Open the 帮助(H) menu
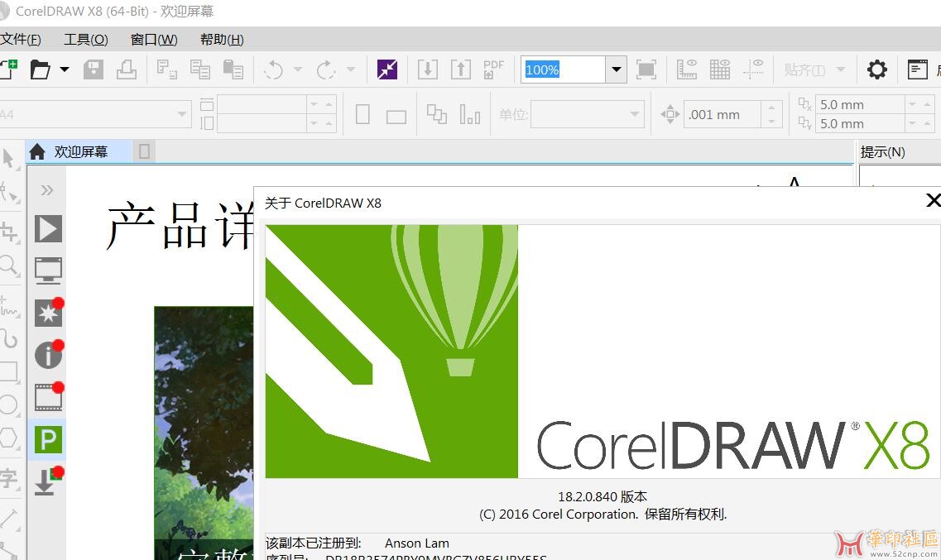The height and width of the screenshot is (560, 941). [x=222, y=39]
